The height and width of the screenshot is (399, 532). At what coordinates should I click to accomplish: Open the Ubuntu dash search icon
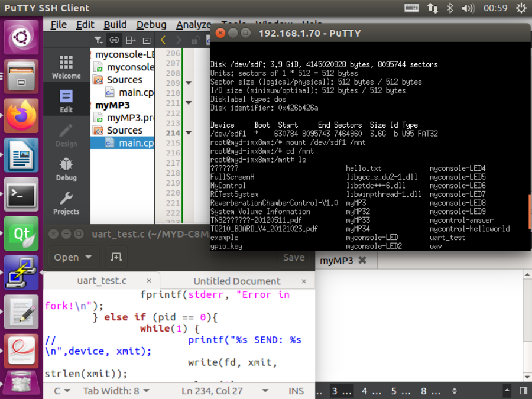coord(21,37)
